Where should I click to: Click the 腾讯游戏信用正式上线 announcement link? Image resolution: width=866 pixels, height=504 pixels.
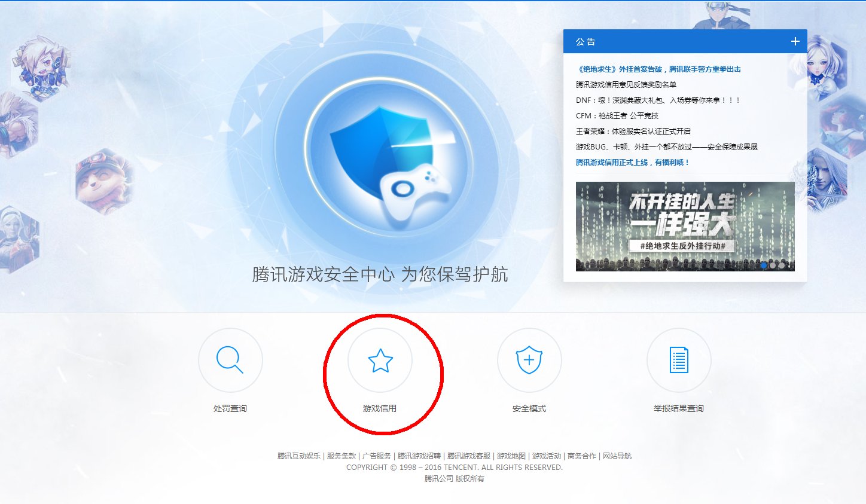(633, 161)
